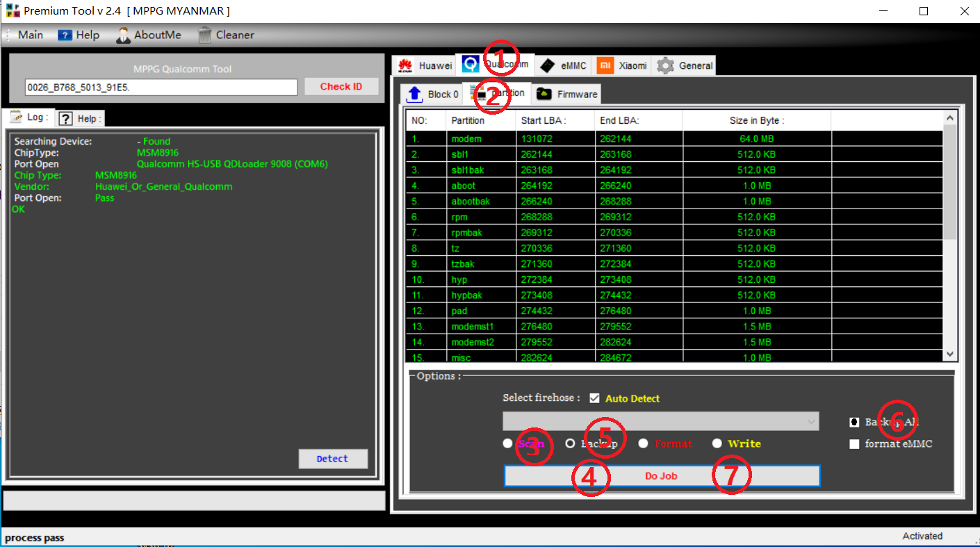Click the Start LBA column header
The height and width of the screenshot is (547, 980).
[x=555, y=120]
